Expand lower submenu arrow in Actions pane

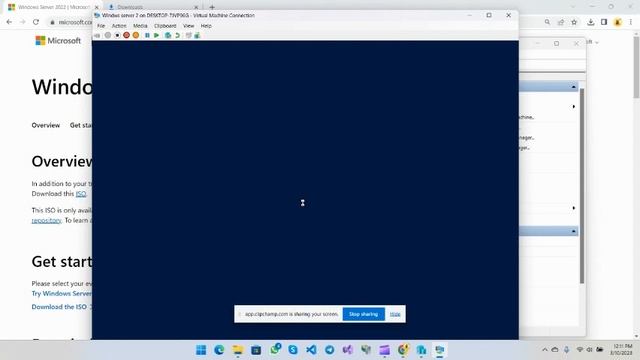pos(573,208)
